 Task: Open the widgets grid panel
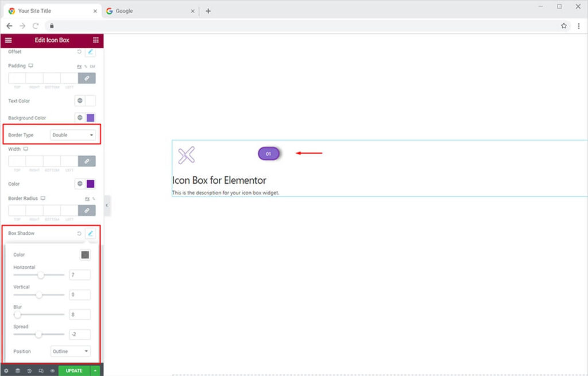point(95,40)
